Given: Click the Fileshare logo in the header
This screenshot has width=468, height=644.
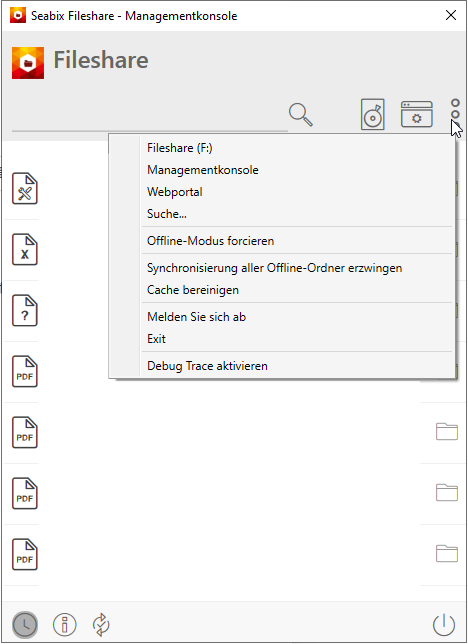Looking at the screenshot, I should (x=28, y=63).
